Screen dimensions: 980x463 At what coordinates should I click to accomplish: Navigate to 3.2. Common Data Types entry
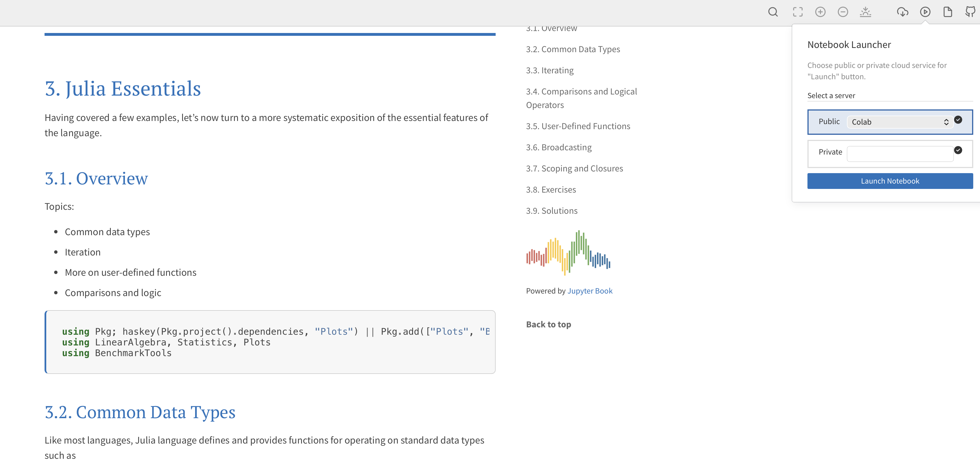(573, 49)
